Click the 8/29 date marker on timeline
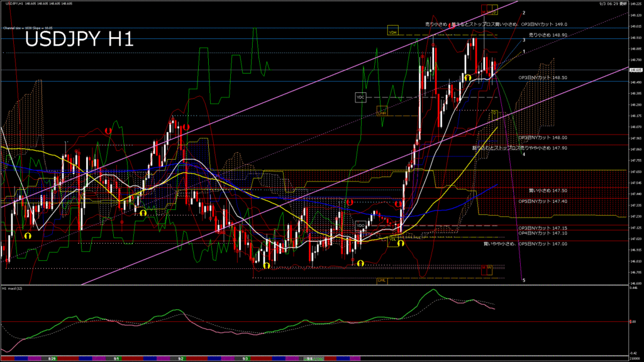This screenshot has height=362, width=644. tap(53, 358)
